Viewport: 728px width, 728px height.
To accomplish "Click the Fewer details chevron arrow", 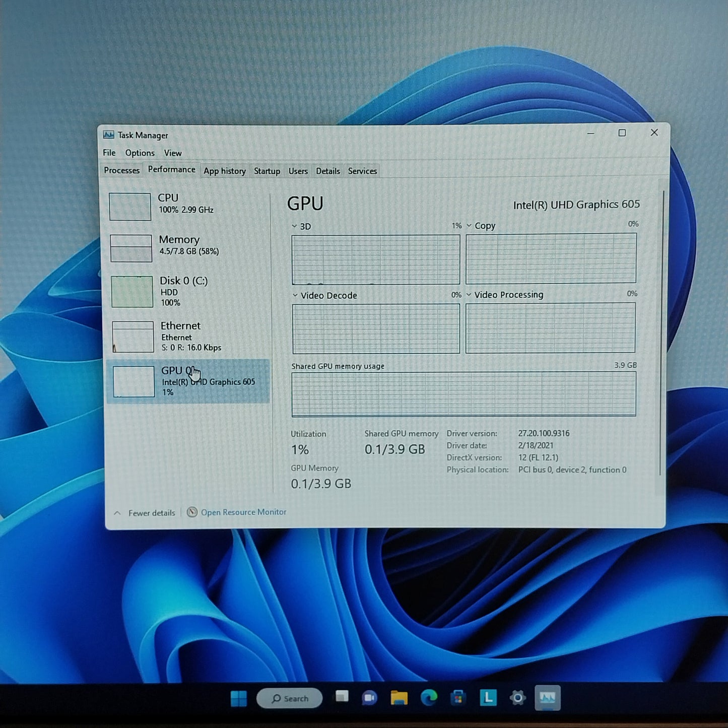I will (117, 513).
